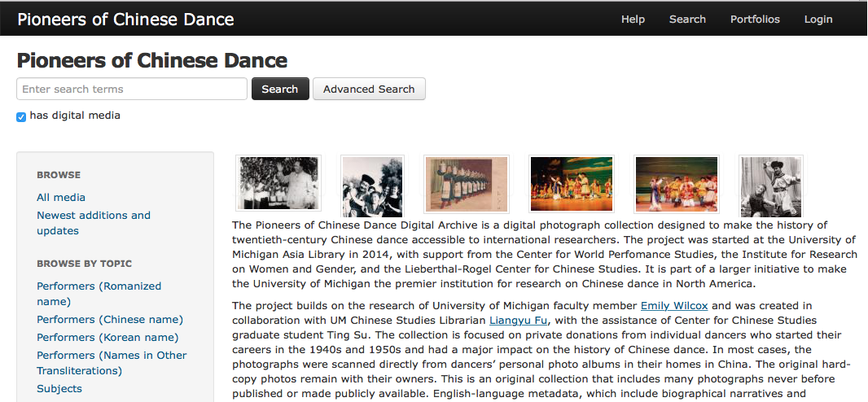The height and width of the screenshot is (402, 868).
Task: Toggle the 'has digital media' checkbox
Action: coord(21,116)
